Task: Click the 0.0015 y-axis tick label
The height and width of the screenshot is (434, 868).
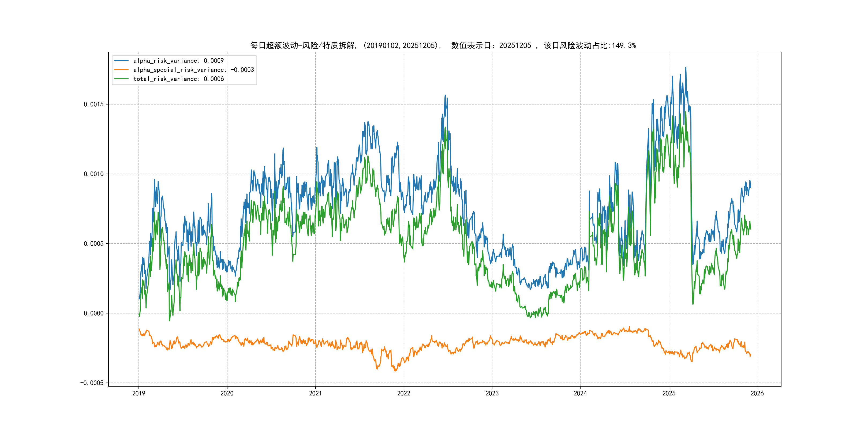Action: pos(94,104)
